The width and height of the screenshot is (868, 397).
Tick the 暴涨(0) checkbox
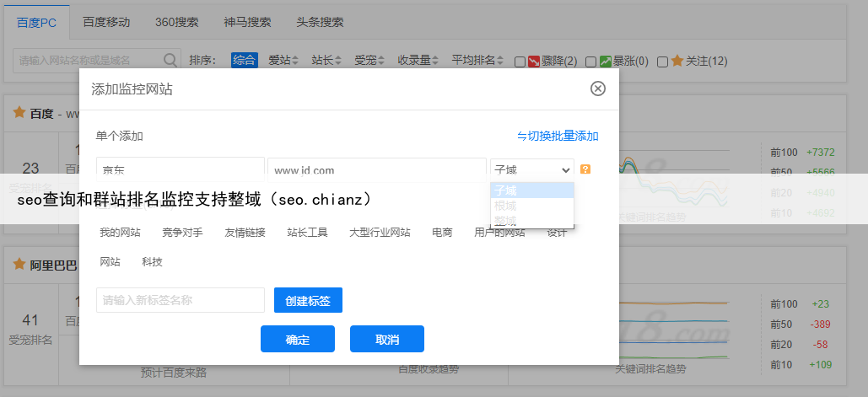tap(591, 62)
